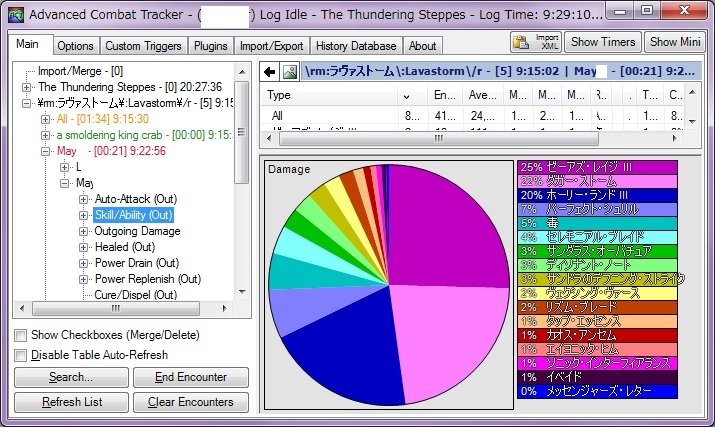Click the picture snapshot icon beside the back arrow
Viewport: 715px width, 427px height.
coord(290,72)
